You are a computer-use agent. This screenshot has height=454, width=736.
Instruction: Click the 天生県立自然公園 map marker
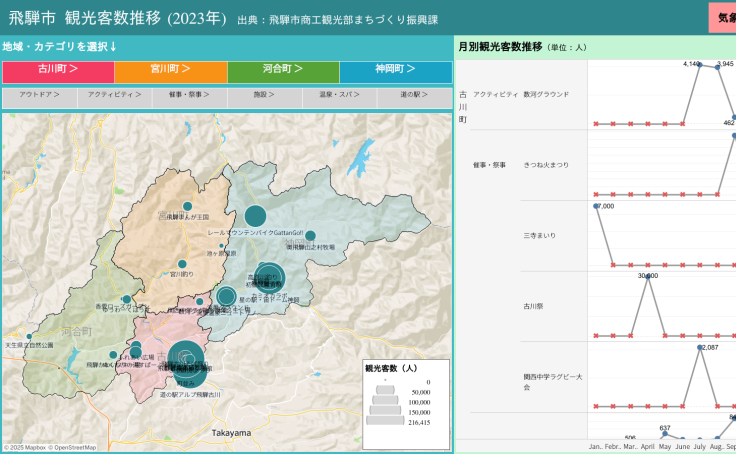pos(29,337)
